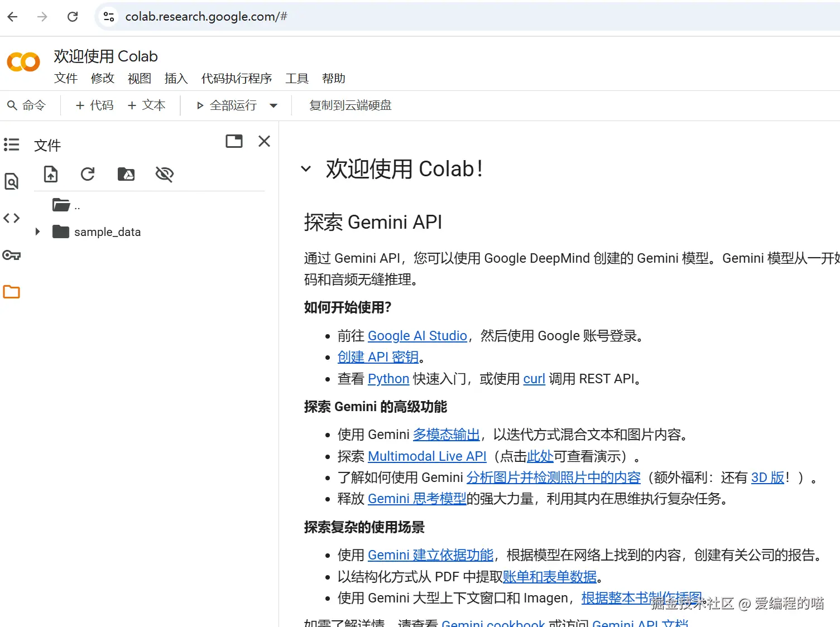Click 复制到云端硬盘 button
Image resolution: width=840 pixels, height=627 pixels.
[x=351, y=105]
